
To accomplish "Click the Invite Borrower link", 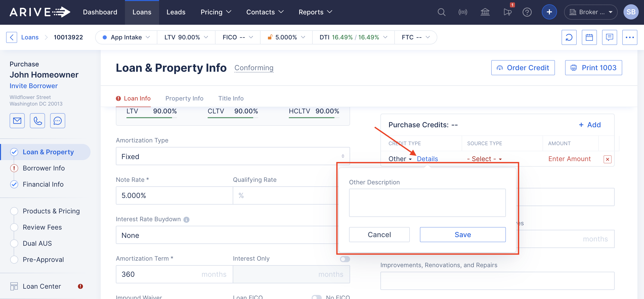I will pos(34,86).
